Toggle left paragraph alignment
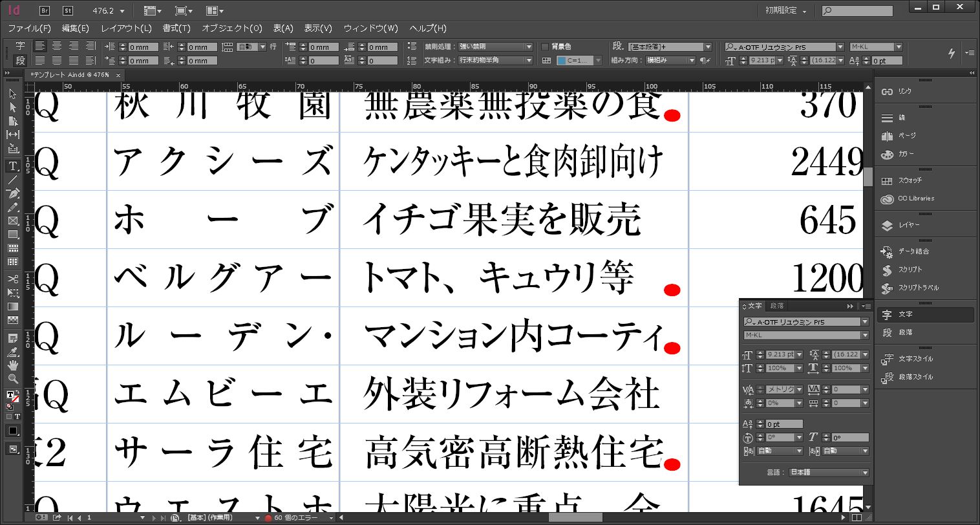 (x=40, y=46)
